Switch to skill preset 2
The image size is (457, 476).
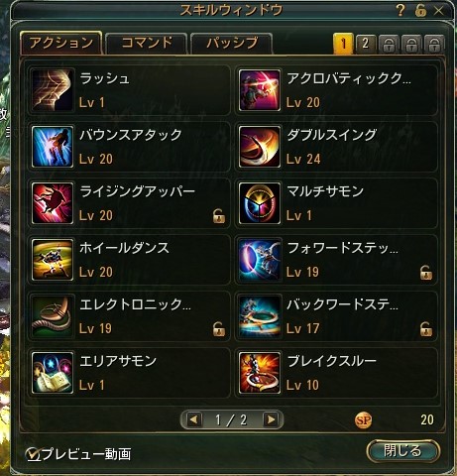(366, 44)
